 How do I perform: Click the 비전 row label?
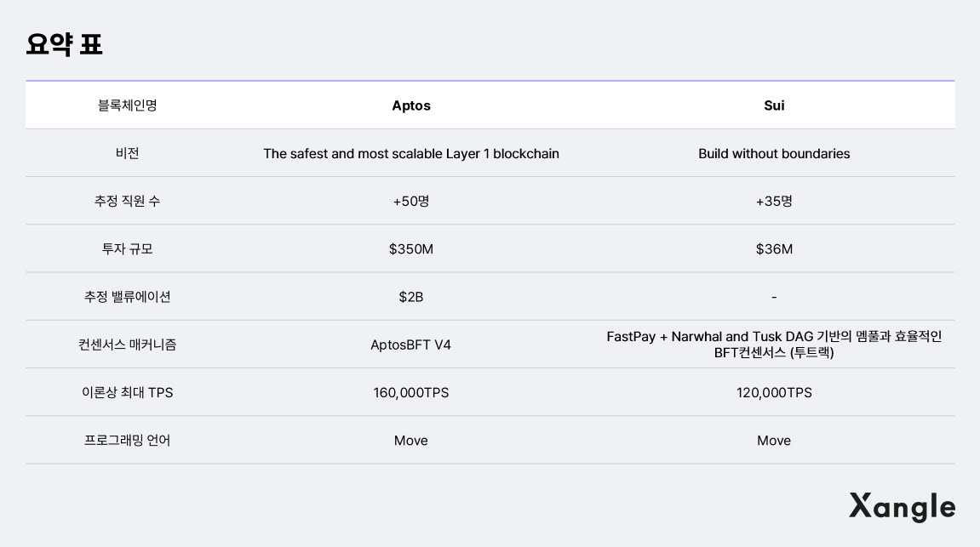click(128, 153)
